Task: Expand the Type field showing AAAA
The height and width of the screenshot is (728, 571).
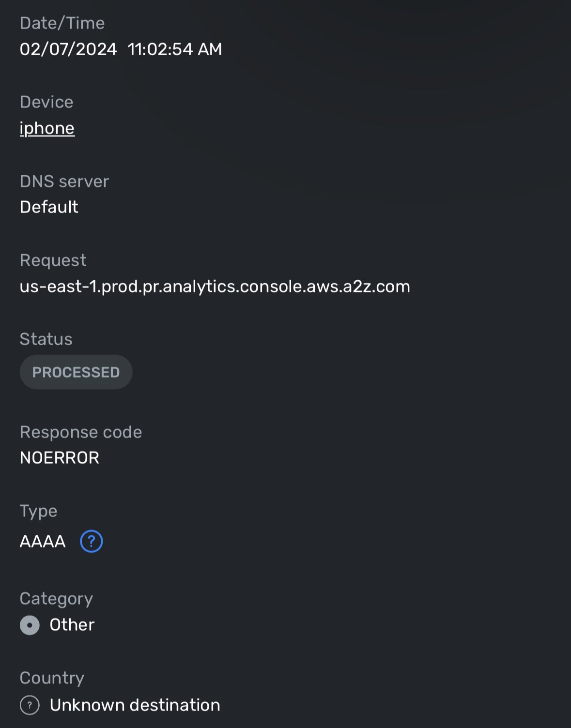Action: 42,542
